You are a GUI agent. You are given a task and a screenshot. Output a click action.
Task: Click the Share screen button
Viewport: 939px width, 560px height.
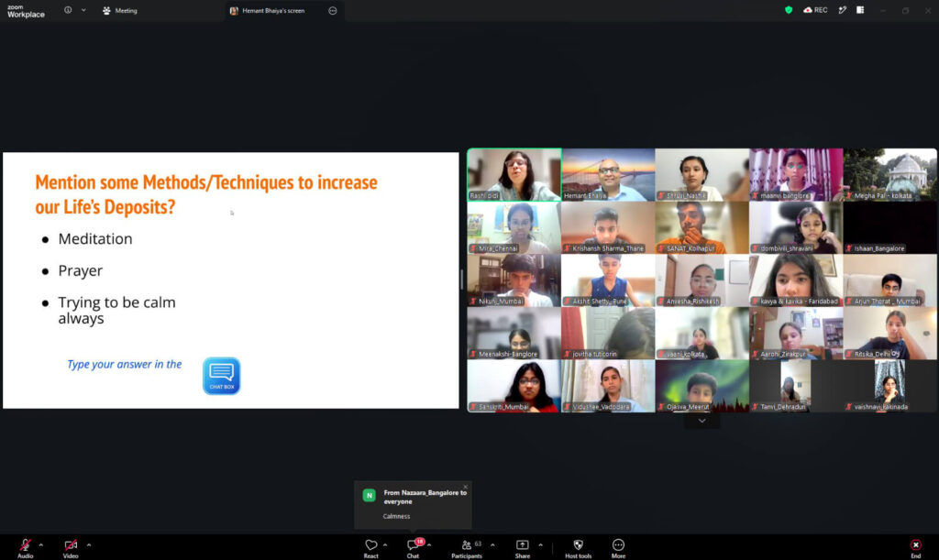click(x=522, y=547)
